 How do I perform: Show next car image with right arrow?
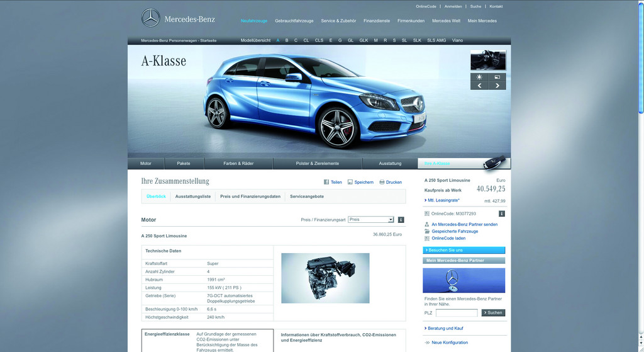point(497,86)
